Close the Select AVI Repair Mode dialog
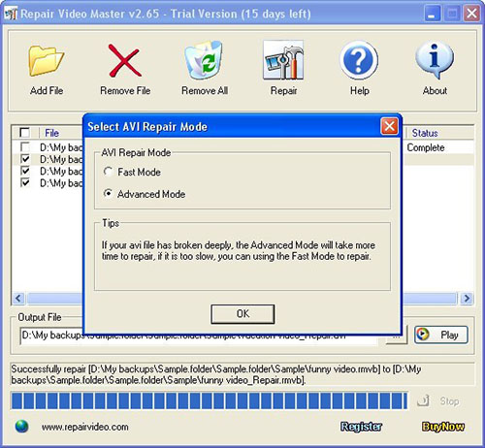485x448 pixels. coord(389,126)
